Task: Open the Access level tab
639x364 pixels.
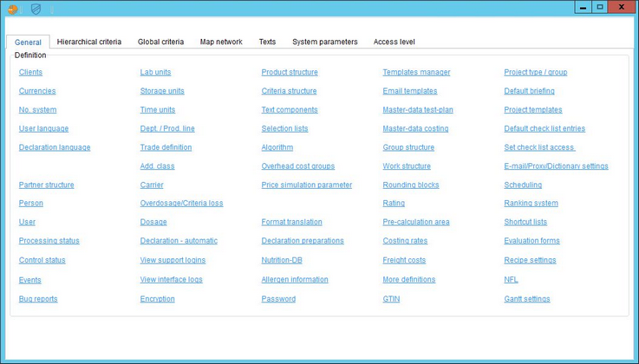Action: (x=394, y=42)
